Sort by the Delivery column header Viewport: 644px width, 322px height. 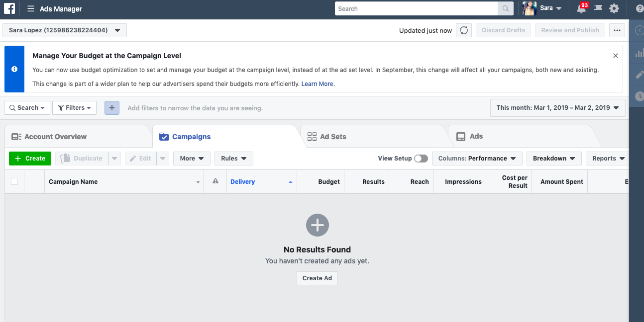coord(262,182)
